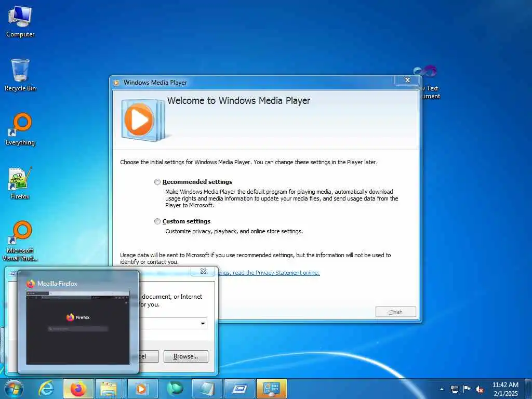Close the Windows Media Player welcome dialog
The width and height of the screenshot is (532, 399).
coord(407,80)
